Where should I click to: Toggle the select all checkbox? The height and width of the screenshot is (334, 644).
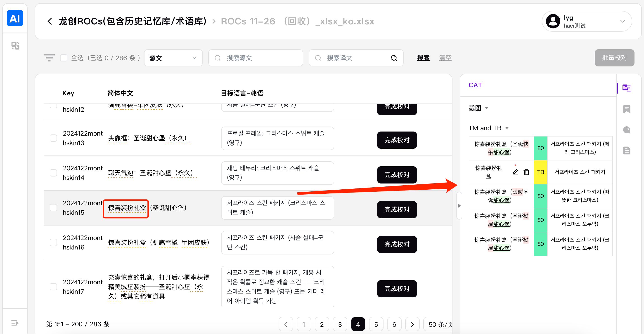(x=64, y=58)
